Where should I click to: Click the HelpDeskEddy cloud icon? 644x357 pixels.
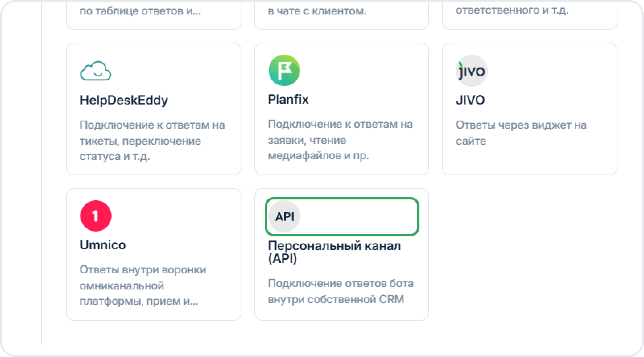pos(96,71)
